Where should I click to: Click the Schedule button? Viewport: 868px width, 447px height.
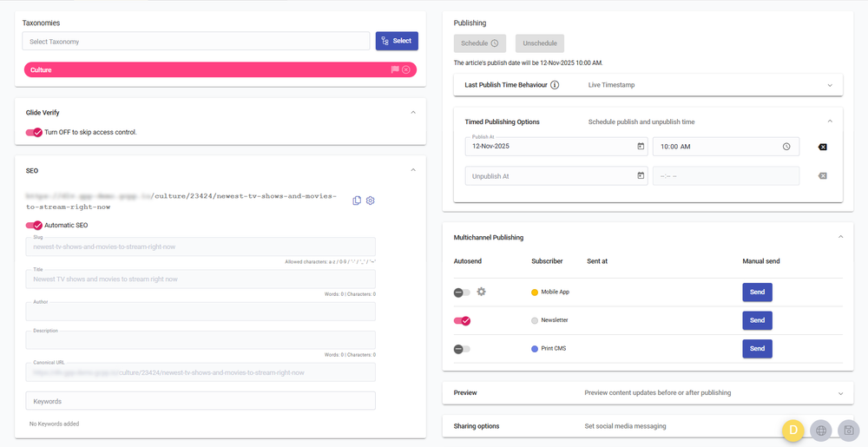tap(480, 43)
